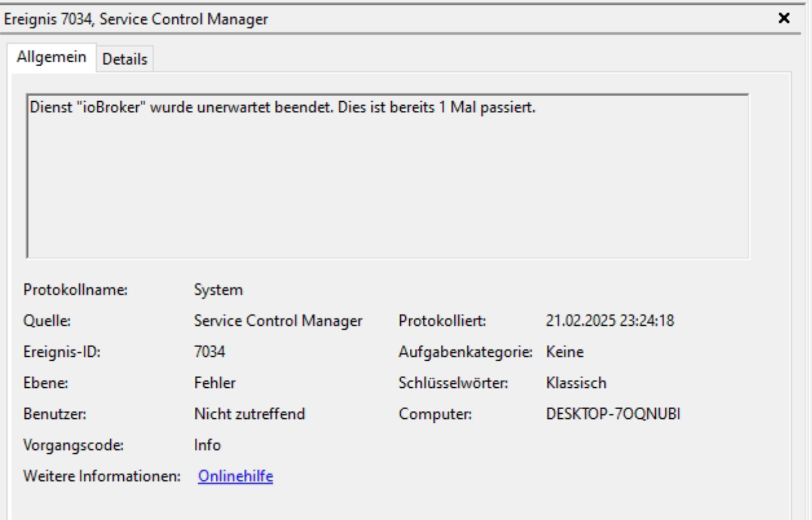This screenshot has width=812, height=520.
Task: Select the Quelle value Service Control Manager
Action: coord(278,321)
